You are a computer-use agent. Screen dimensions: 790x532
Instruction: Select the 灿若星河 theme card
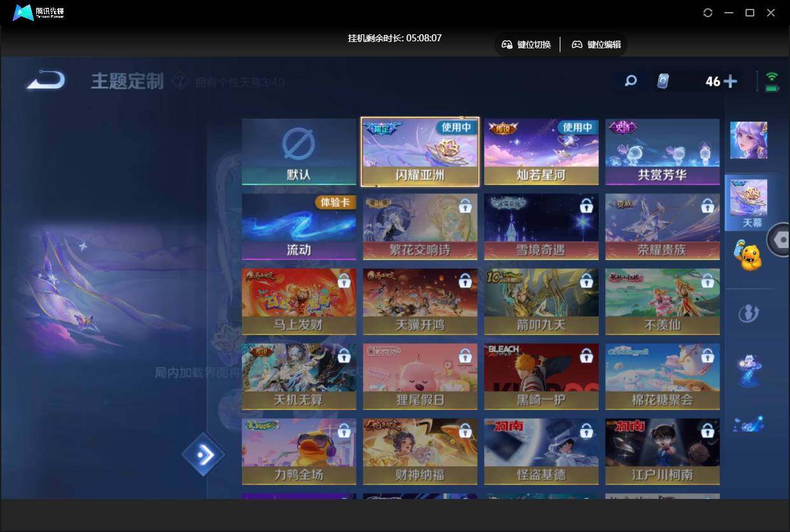pyautogui.click(x=541, y=152)
